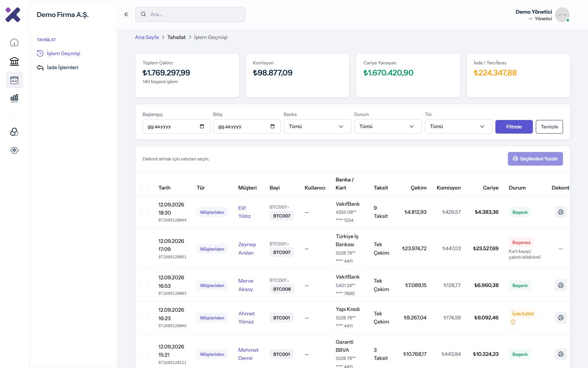This screenshot has height=368, width=588.
Task: Open the users group sidebar icon
Action: click(x=14, y=132)
